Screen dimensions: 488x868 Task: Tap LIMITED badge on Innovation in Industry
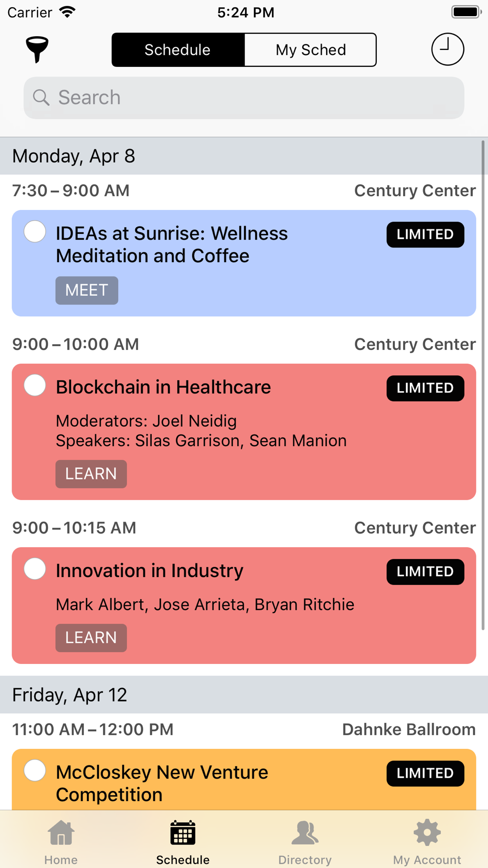[x=426, y=572]
